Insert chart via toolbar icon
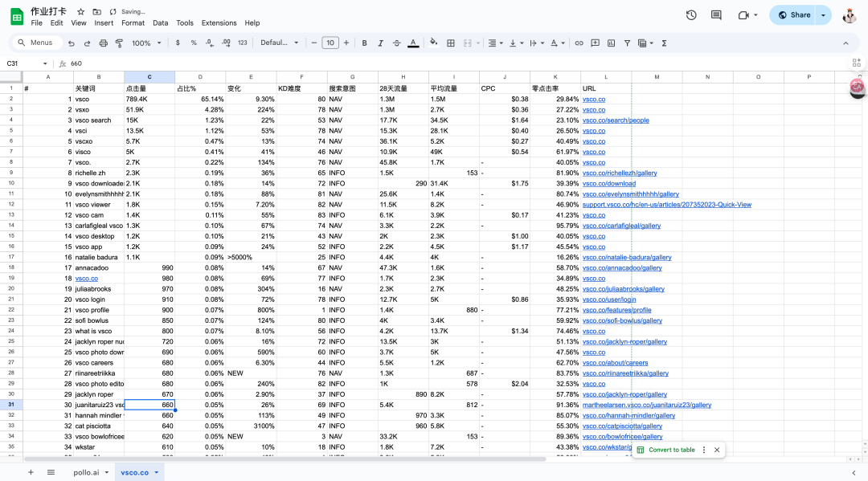 [611, 43]
